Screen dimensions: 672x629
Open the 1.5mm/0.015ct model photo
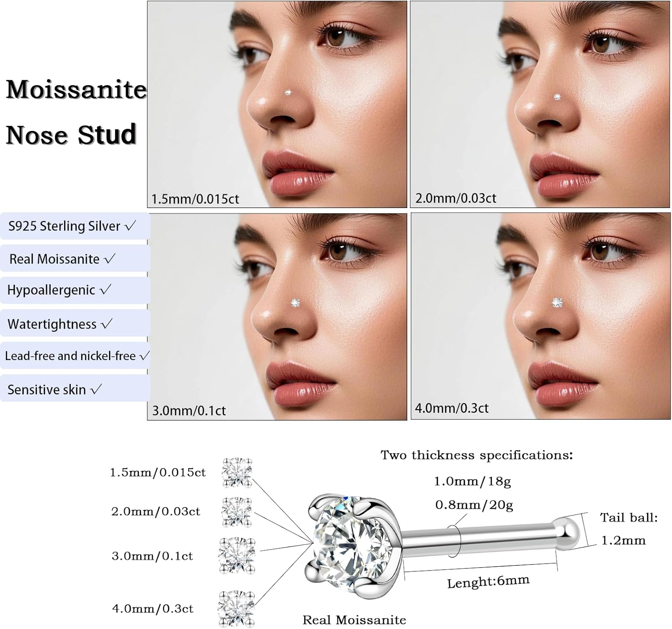tap(277, 104)
